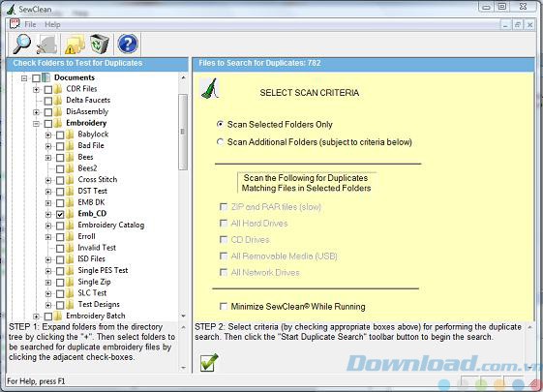The image size is (543, 392).
Task: Select the Bees folder
Action: (85, 157)
